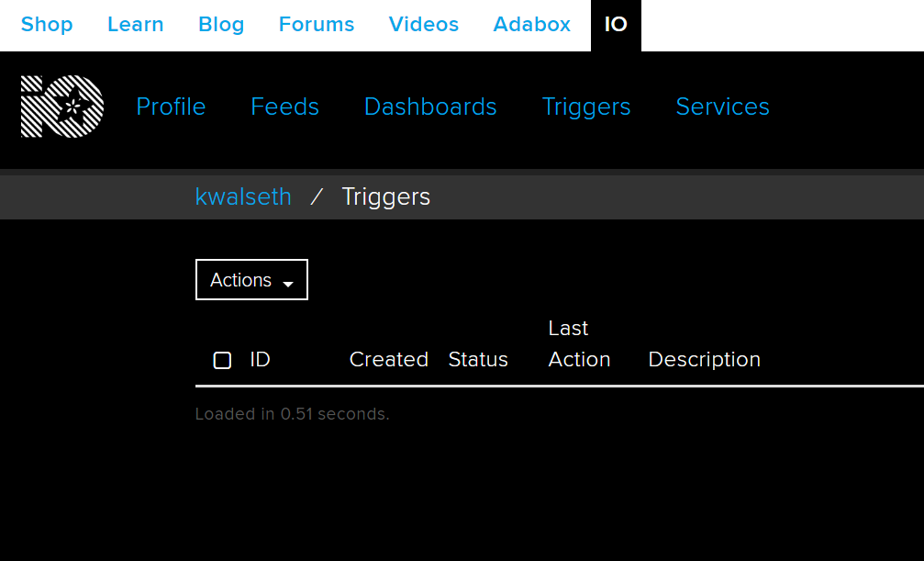Open the Services page
The width and height of the screenshot is (924, 561).
click(722, 107)
